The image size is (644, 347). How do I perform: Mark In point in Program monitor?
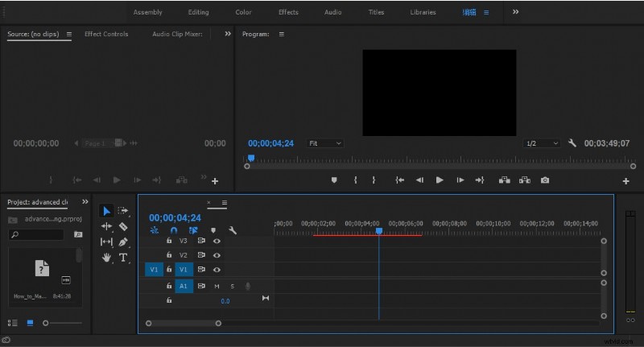355,180
